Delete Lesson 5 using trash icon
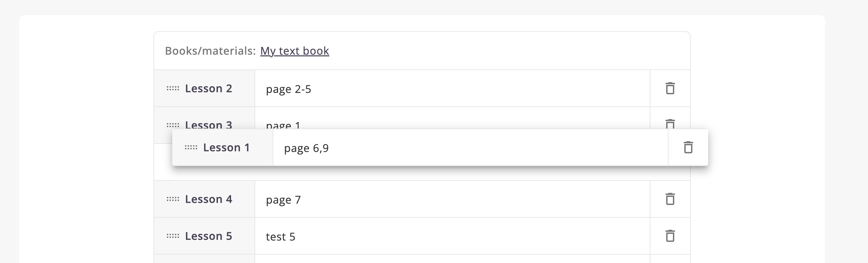Screen dimensions: 868x263 coord(670,236)
